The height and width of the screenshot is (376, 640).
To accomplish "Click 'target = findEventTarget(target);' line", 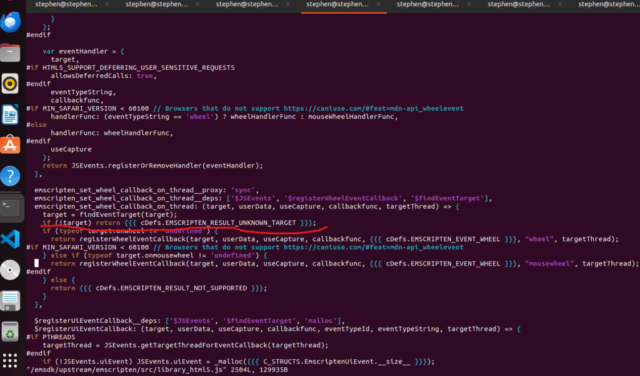I will click(x=110, y=215).
